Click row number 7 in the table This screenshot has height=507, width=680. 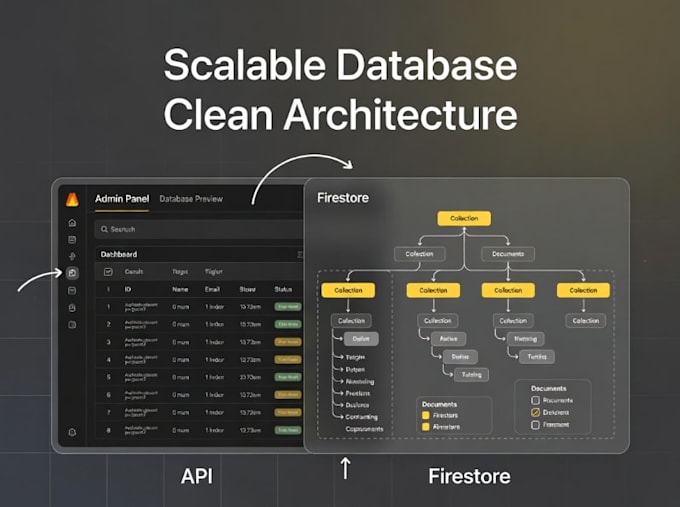pyautogui.click(x=108, y=412)
